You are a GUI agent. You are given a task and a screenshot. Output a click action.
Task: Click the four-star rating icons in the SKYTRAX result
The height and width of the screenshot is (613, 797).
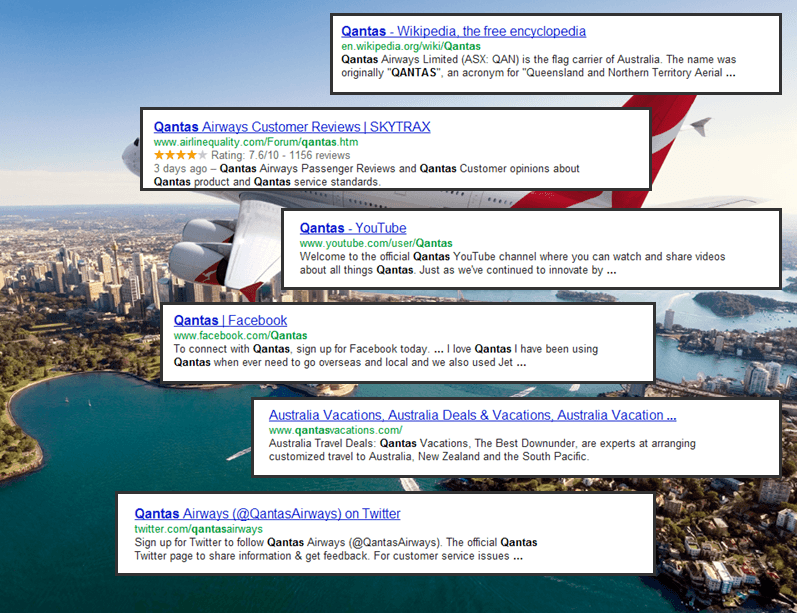coord(180,155)
